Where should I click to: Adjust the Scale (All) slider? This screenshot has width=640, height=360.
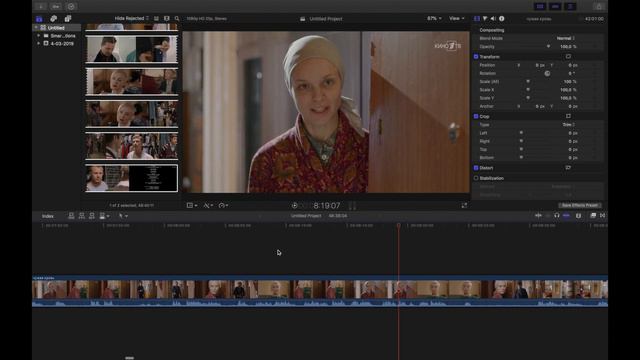(528, 82)
